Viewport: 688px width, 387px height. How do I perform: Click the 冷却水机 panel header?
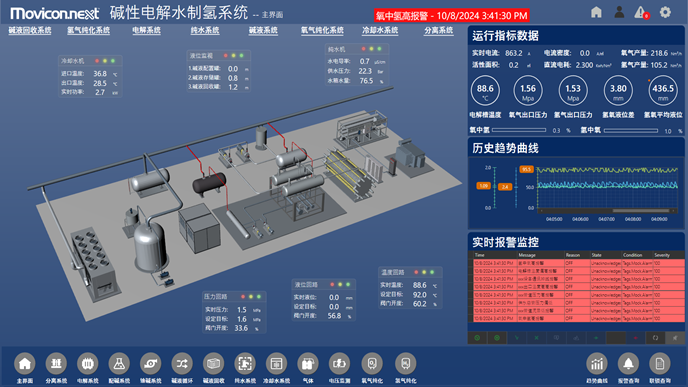(90, 61)
